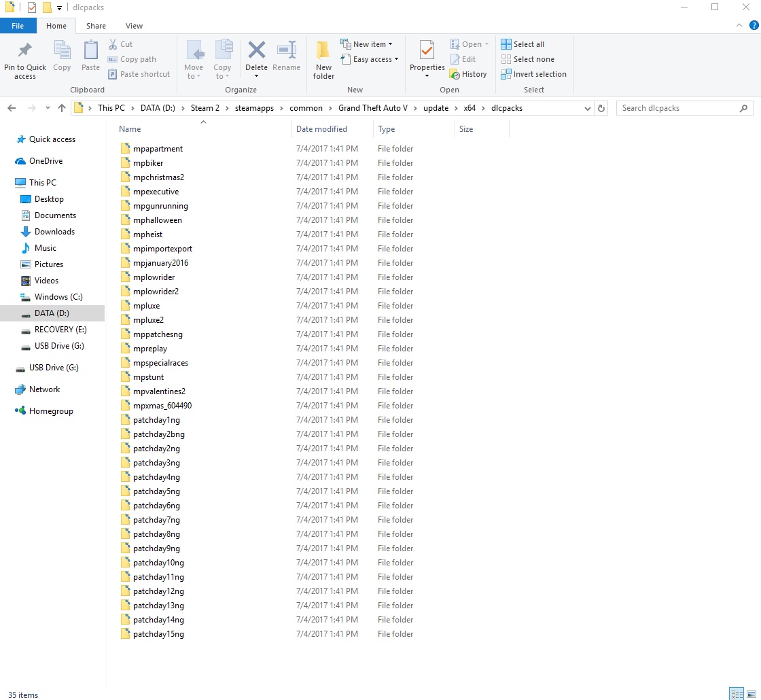This screenshot has width=761, height=700.
Task: Expand the chevron after Steam 2 breadcrumb
Action: (227, 108)
